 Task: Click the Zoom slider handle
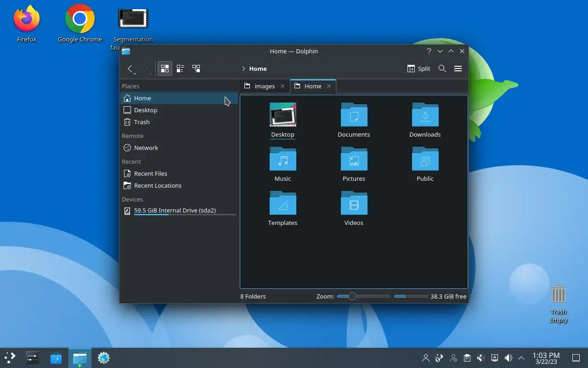click(x=352, y=296)
